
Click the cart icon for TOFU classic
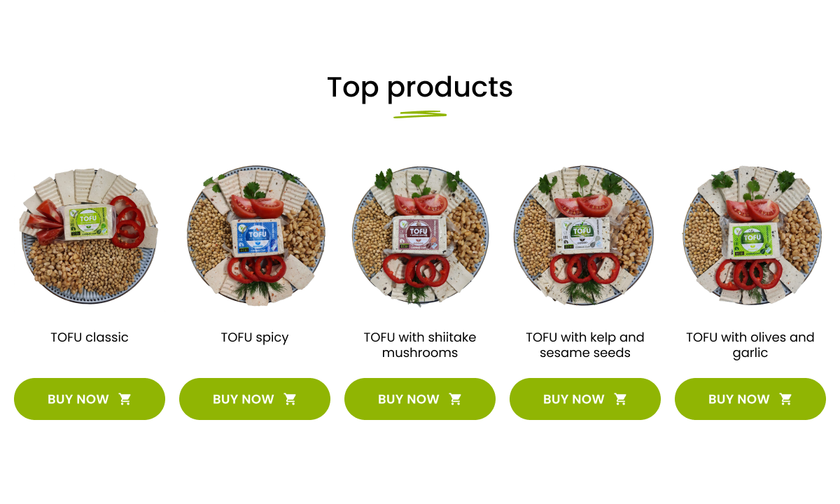pyautogui.click(x=125, y=399)
